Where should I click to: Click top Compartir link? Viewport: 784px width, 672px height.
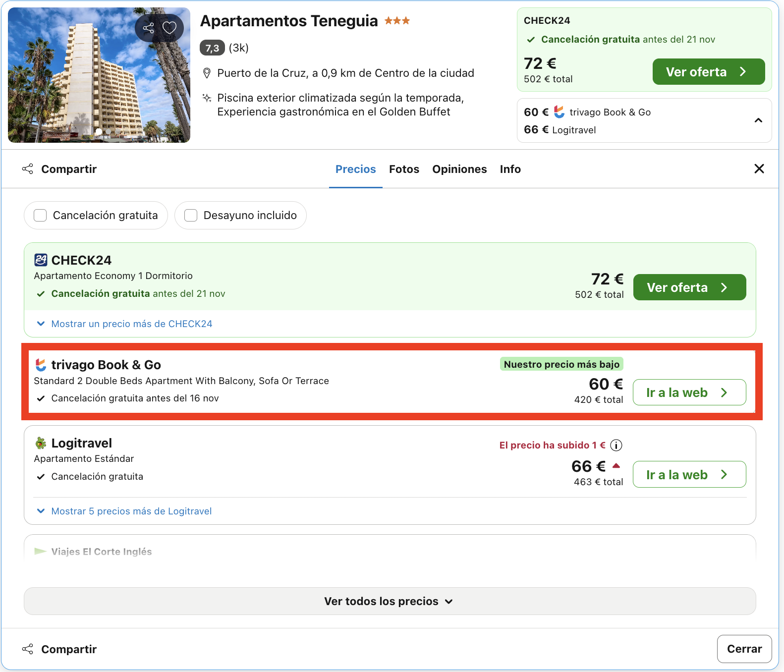[69, 169]
